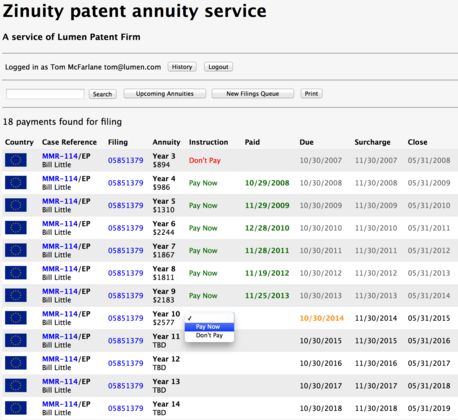Open MMR-114 case reference in Year 3 row
458x420 pixels.
click(x=60, y=156)
